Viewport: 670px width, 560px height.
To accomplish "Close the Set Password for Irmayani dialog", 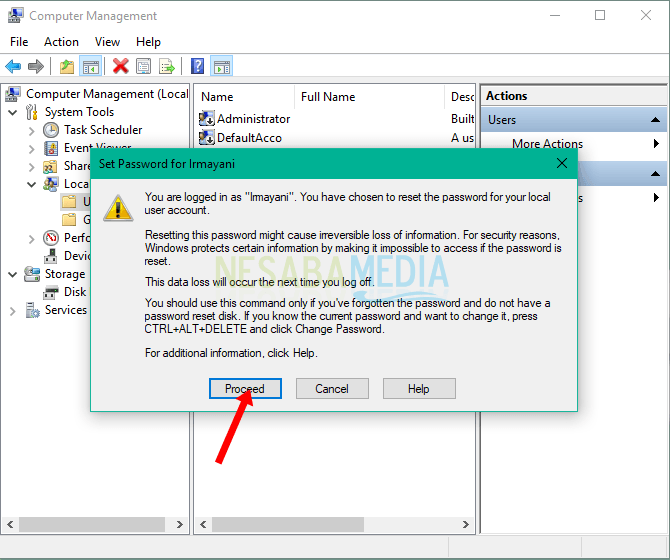I will [x=561, y=163].
